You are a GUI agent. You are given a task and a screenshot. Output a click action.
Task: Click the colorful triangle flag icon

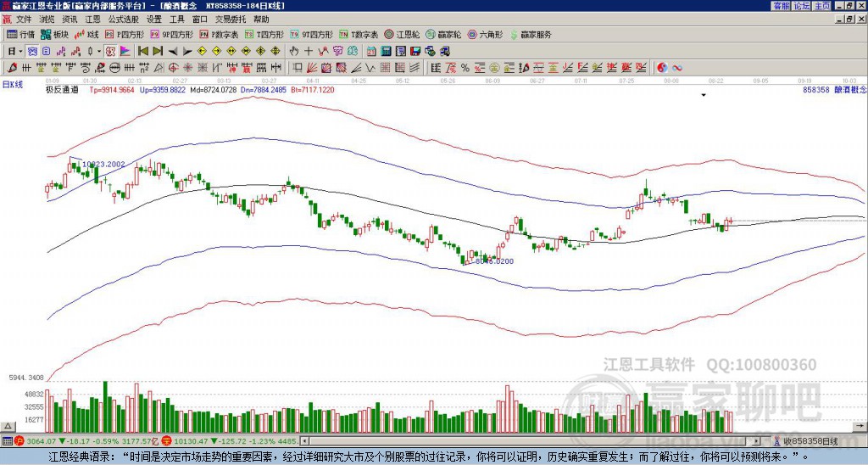[125, 52]
